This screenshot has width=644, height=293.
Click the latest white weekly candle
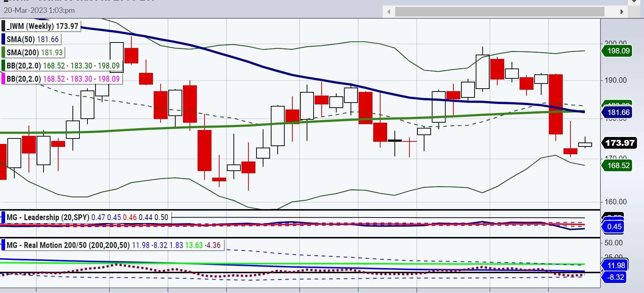[x=585, y=144]
